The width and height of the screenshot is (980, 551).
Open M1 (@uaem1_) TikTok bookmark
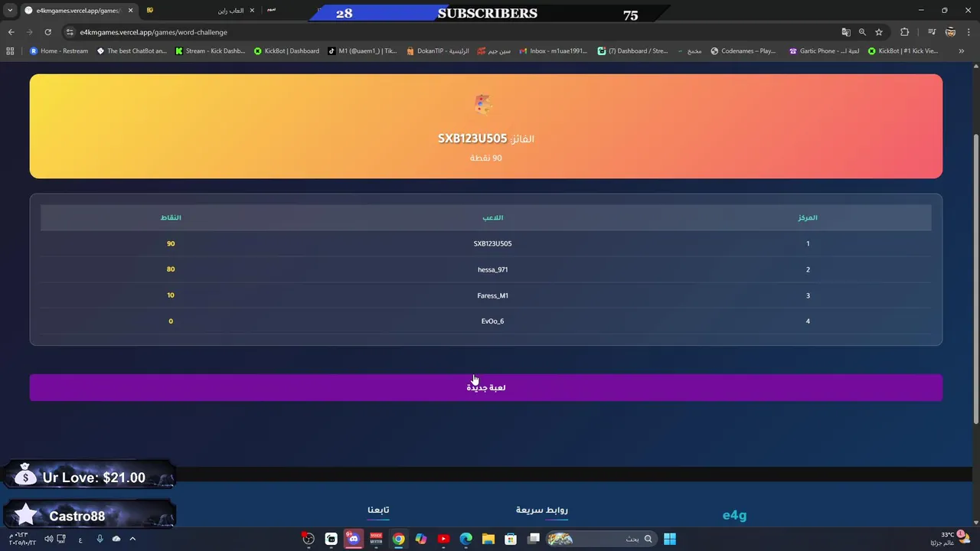tap(362, 51)
